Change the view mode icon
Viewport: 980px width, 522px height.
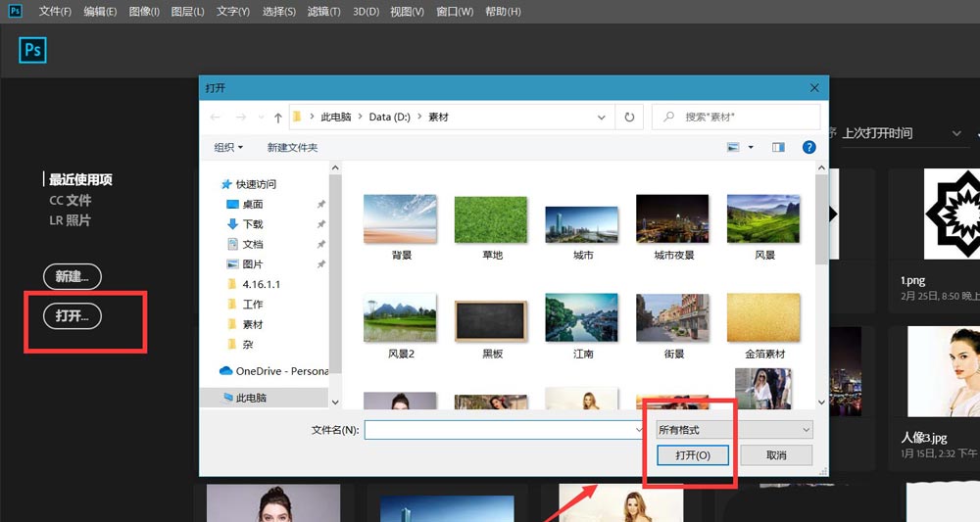(x=733, y=147)
